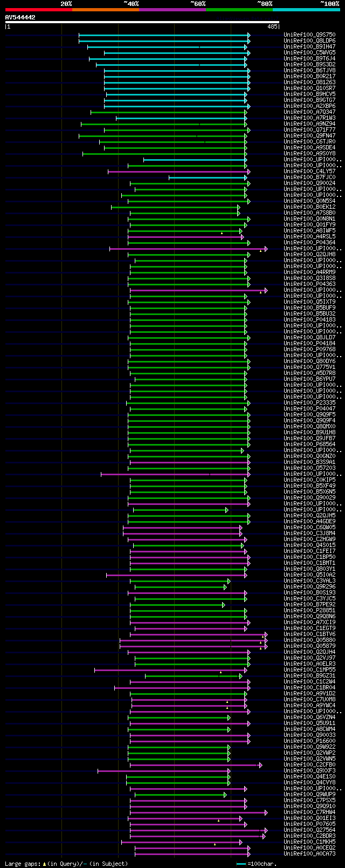Click the green alignment bar for UniRef100_B0EK12
Viewport: 345px width, 868px height.
(x=176, y=207)
